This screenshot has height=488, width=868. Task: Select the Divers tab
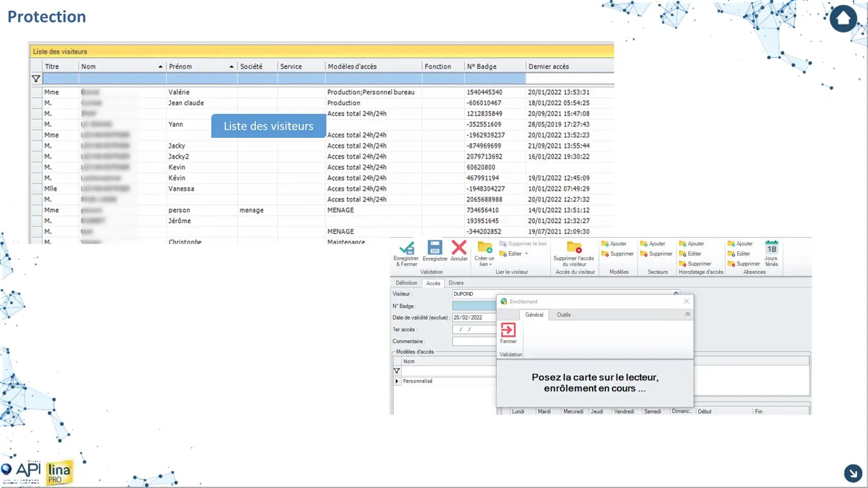point(456,283)
